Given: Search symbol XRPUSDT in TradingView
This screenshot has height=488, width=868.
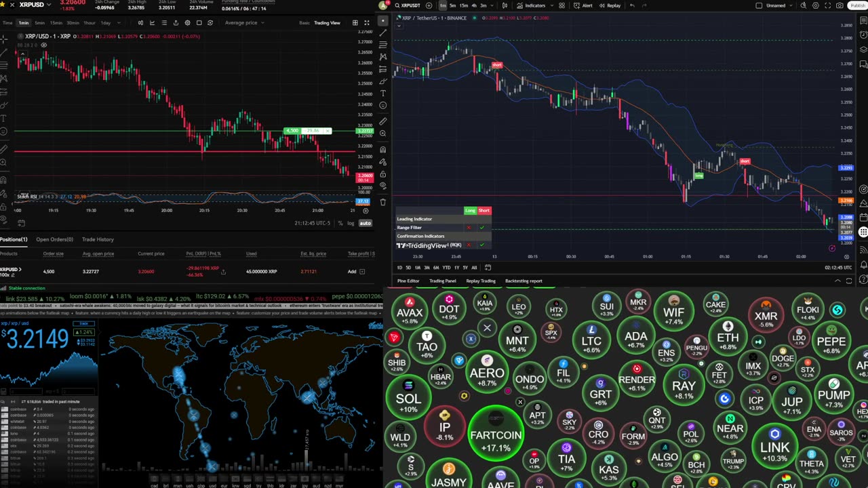Looking at the screenshot, I should click(407, 5).
